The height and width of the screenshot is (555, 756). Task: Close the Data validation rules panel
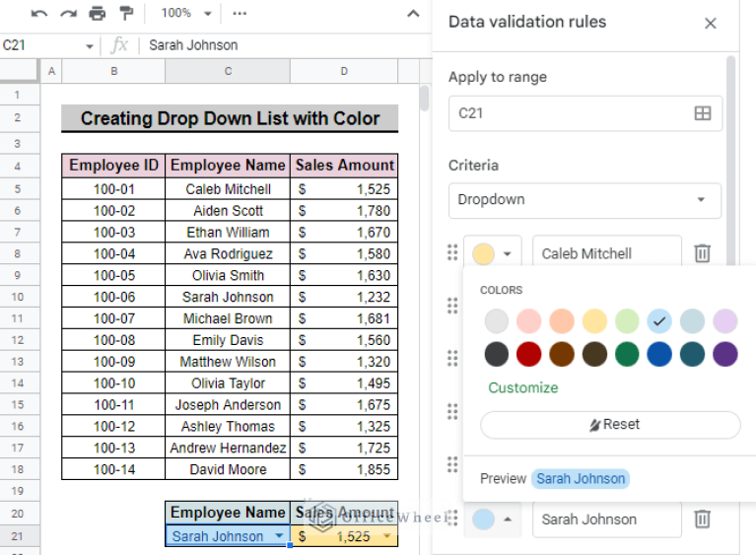pos(711,24)
